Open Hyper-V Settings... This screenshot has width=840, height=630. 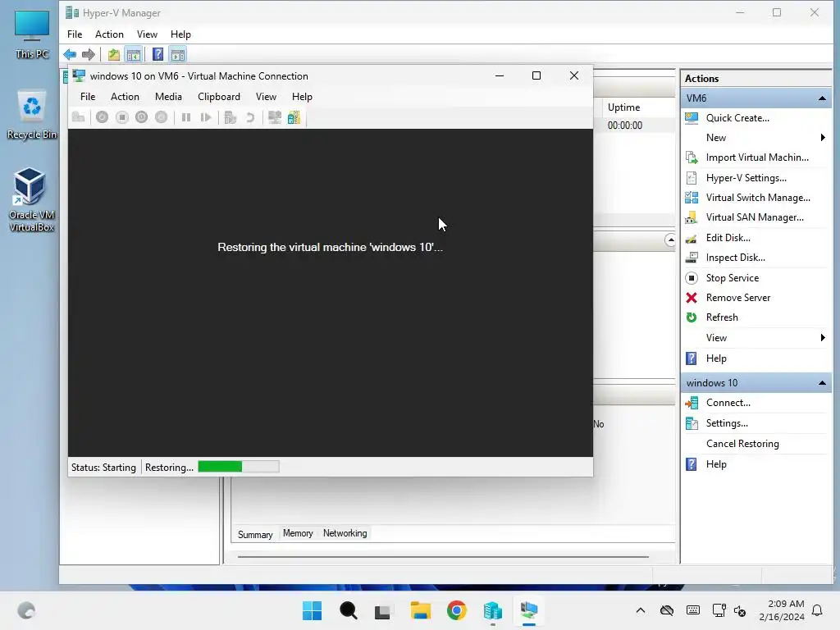tap(746, 178)
